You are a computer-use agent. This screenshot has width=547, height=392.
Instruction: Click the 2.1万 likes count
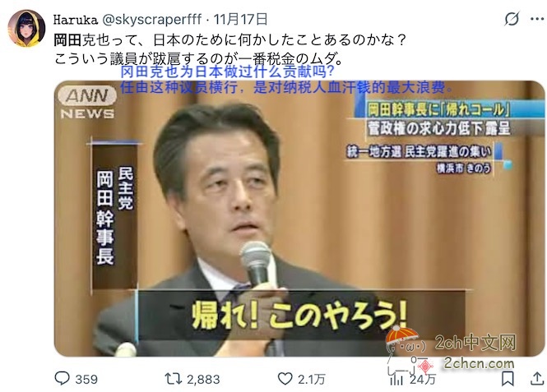(312, 379)
